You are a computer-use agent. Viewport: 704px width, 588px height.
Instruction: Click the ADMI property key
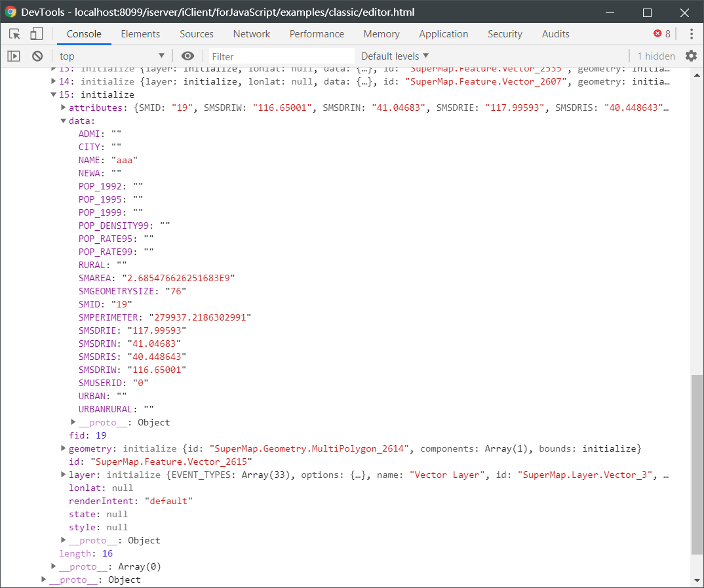coord(89,134)
